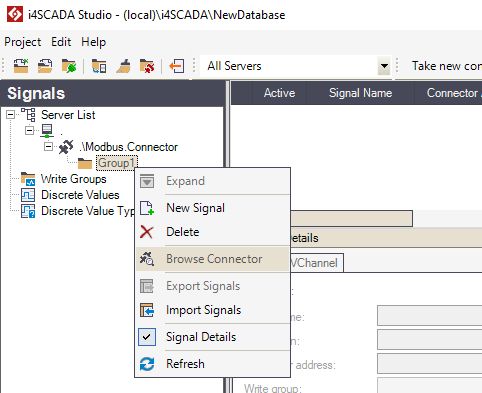Open the All Servers dropdown arrow

click(x=384, y=66)
